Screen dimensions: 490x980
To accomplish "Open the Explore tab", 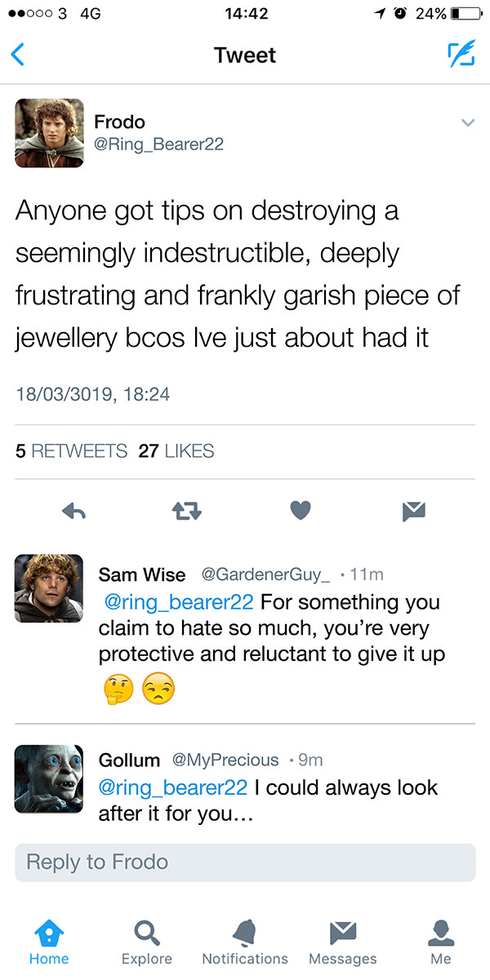I will click(x=147, y=942).
